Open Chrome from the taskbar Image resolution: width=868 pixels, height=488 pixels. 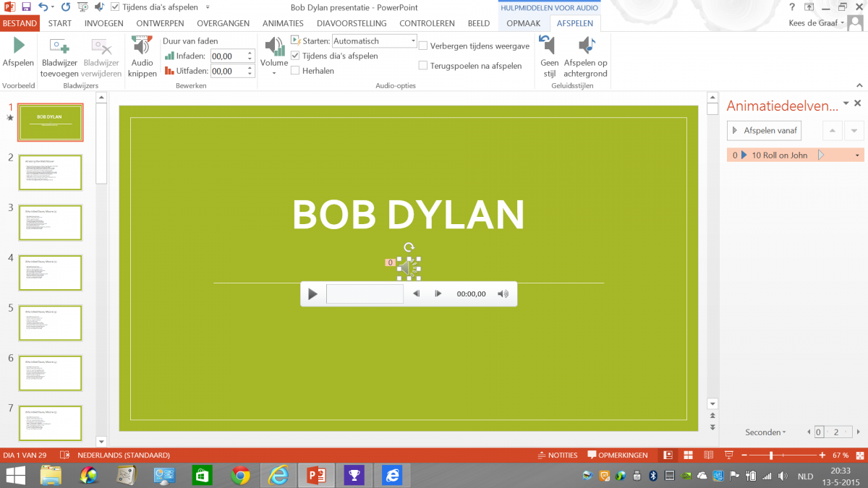(x=240, y=475)
